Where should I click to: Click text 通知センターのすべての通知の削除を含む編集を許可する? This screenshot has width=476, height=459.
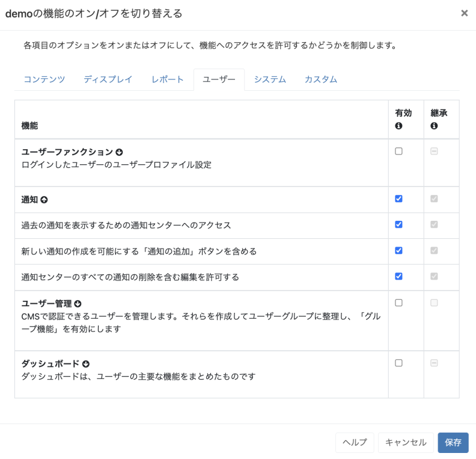click(x=130, y=277)
